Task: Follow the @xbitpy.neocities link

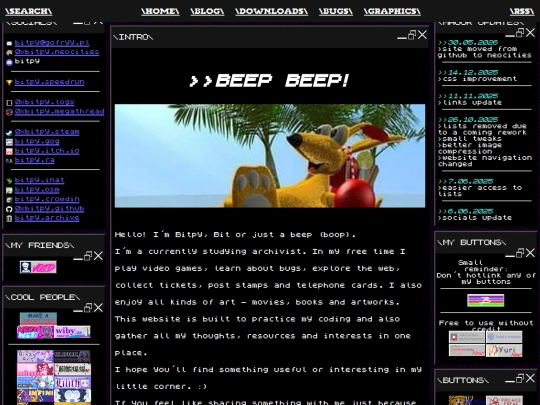Action: 57,52
